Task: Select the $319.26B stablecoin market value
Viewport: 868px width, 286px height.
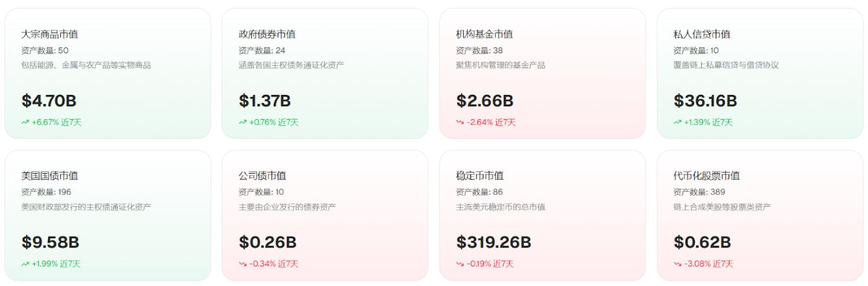Action: [x=494, y=243]
